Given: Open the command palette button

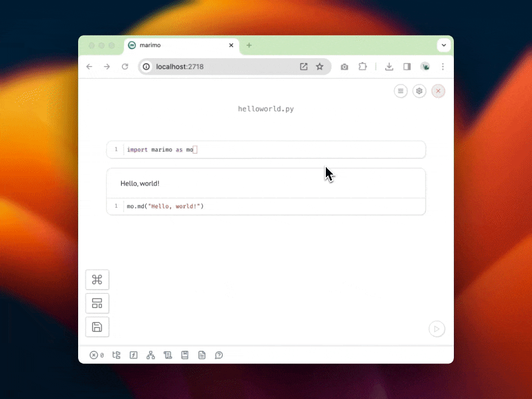Looking at the screenshot, I should (x=97, y=280).
